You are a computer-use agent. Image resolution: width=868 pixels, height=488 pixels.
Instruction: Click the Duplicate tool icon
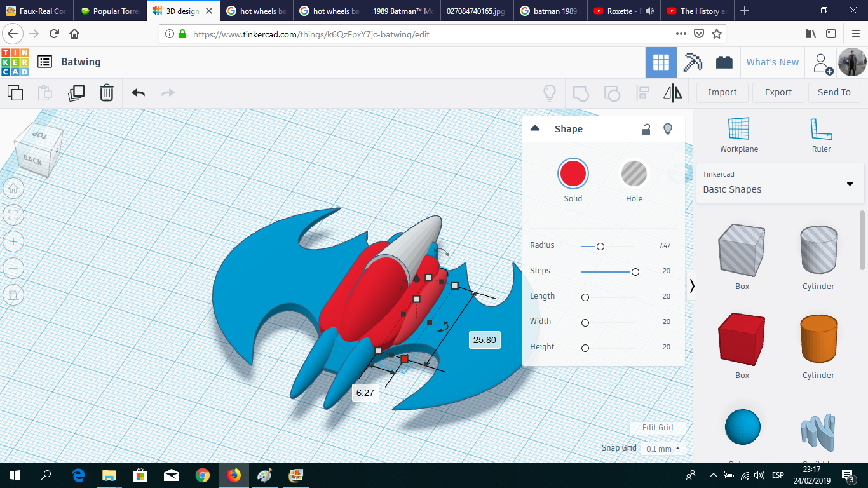[x=76, y=93]
